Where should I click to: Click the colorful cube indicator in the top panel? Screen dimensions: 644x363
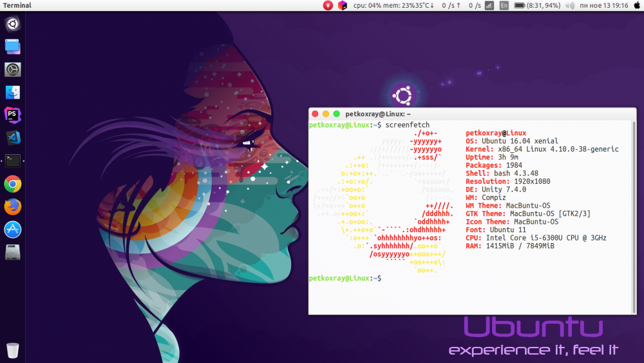coord(342,5)
